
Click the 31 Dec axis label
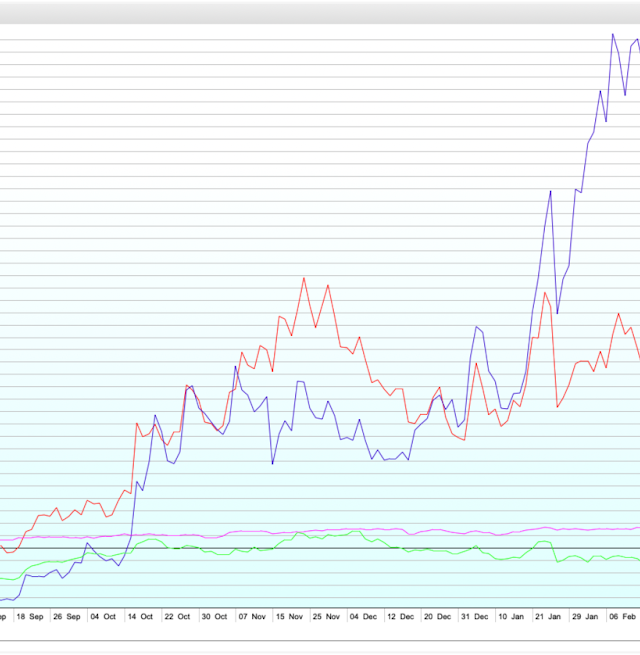click(474, 617)
